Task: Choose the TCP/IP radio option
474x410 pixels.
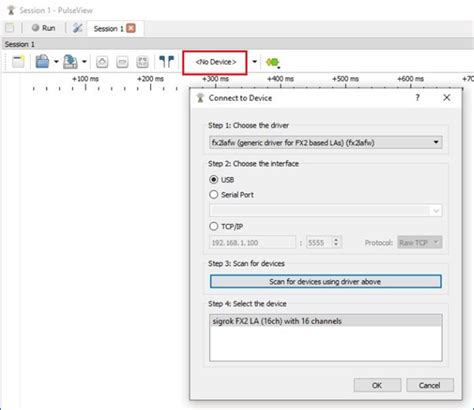Action: click(214, 226)
